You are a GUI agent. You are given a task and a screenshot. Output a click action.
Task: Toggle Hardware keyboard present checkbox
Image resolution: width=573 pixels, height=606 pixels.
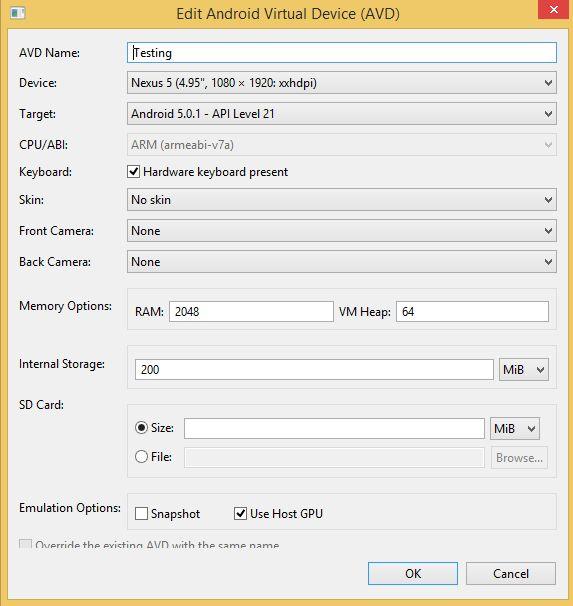(x=133, y=172)
